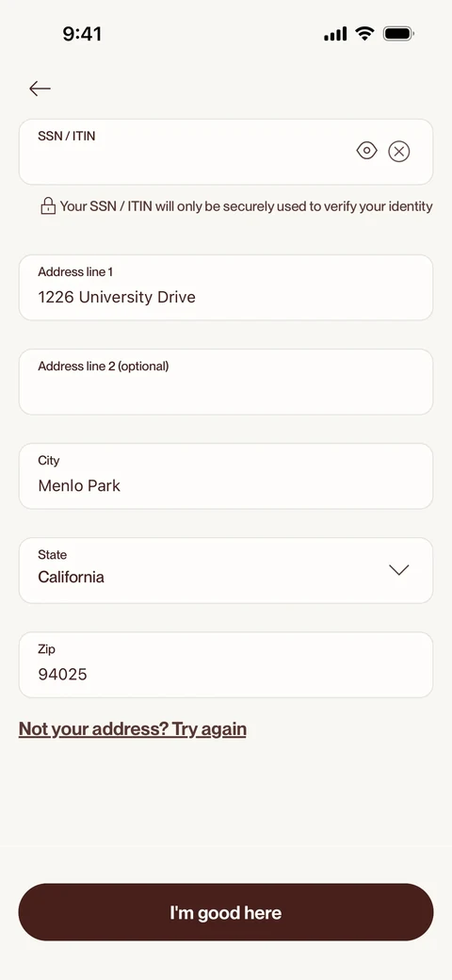The image size is (452, 980).
Task: Tap the cellular signal bars icon
Action: click(335, 34)
